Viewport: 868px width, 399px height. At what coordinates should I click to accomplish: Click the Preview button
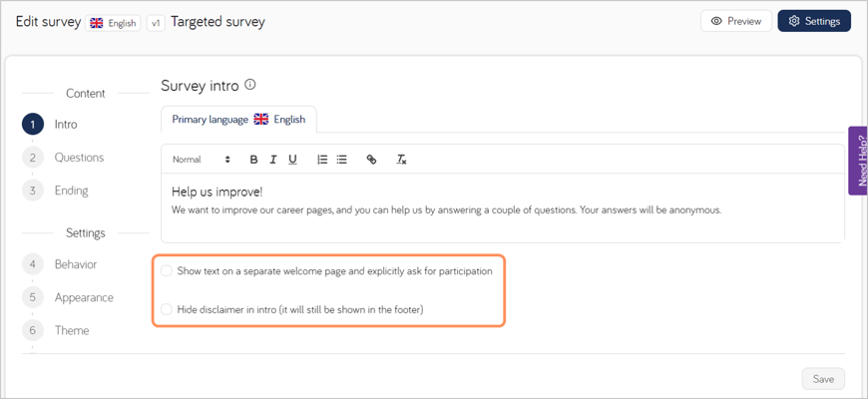tap(736, 21)
